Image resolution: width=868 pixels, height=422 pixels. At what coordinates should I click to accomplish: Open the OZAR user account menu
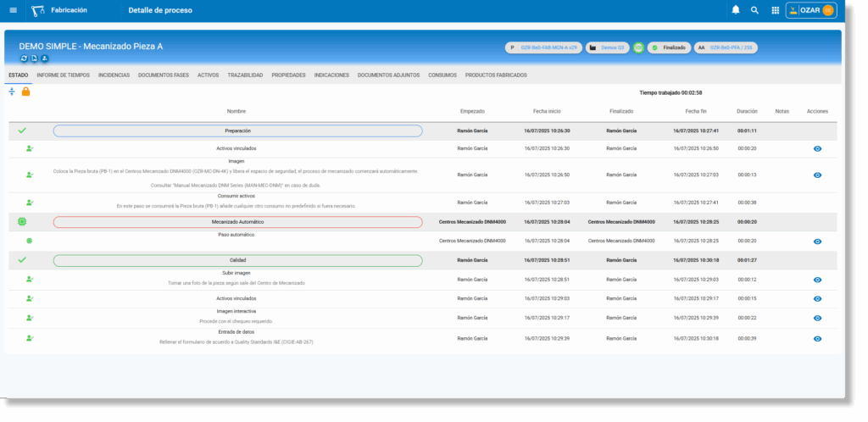[x=811, y=10]
